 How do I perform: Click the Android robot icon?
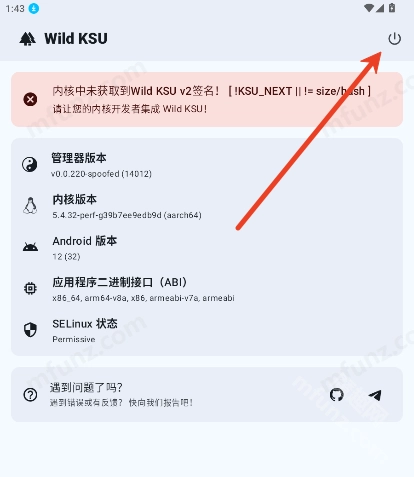(30, 247)
